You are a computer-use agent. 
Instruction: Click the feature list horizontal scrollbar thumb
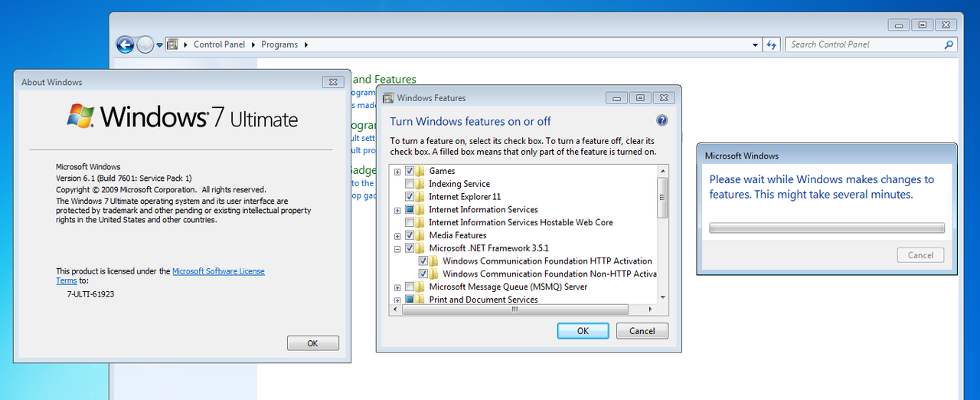514,310
